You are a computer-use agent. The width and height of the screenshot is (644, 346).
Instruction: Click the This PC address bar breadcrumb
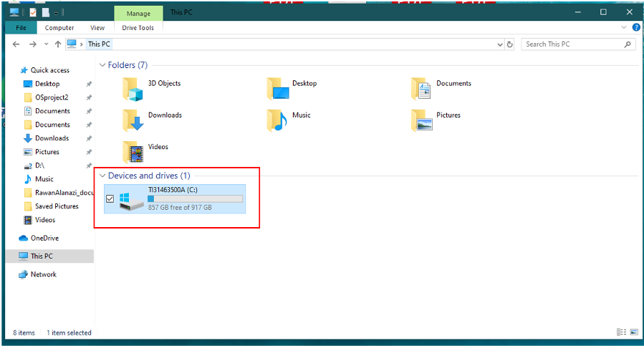pyautogui.click(x=99, y=44)
